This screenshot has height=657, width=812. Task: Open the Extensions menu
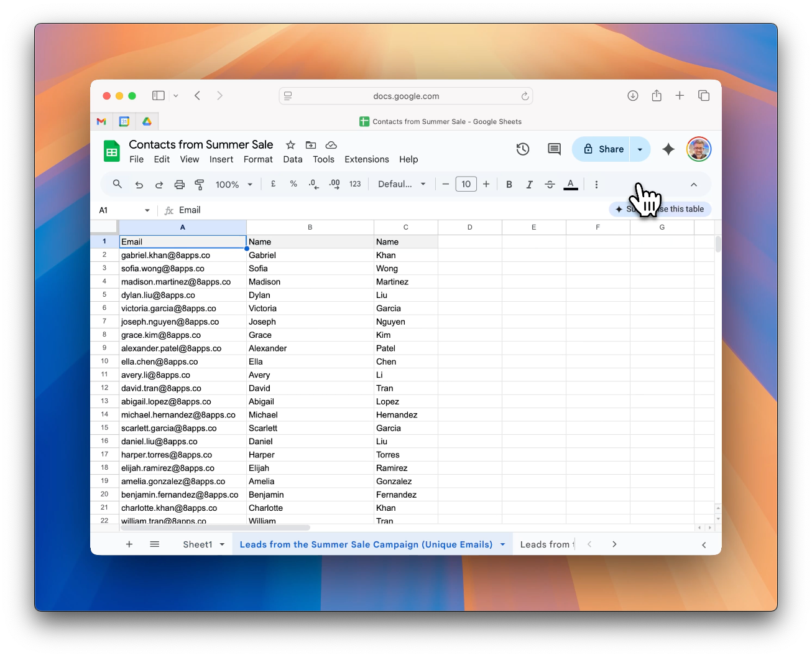(x=366, y=159)
